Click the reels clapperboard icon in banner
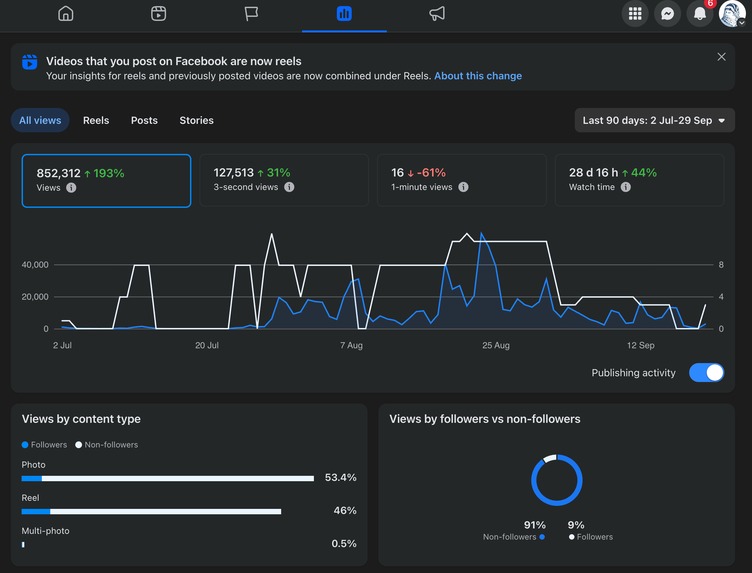This screenshot has width=752, height=573. [x=30, y=62]
